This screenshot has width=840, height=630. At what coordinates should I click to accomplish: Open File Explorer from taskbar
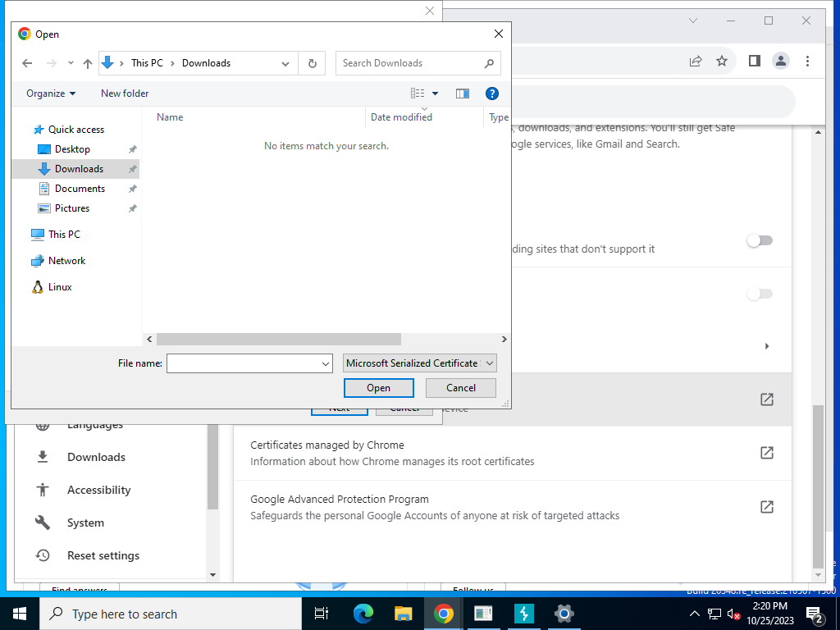[403, 614]
